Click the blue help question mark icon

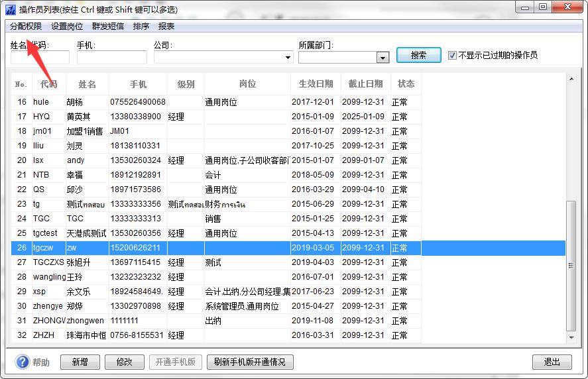[23, 362]
